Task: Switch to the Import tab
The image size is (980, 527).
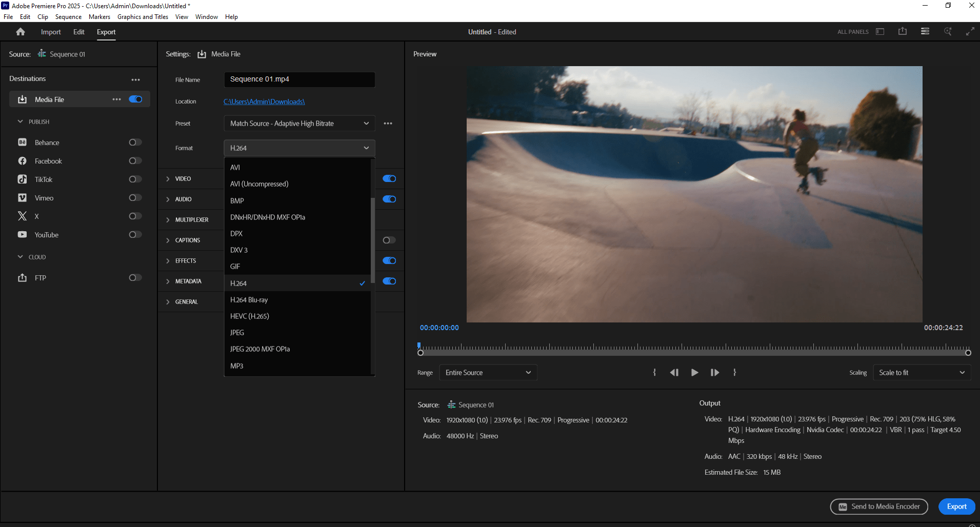Action: 51,32
